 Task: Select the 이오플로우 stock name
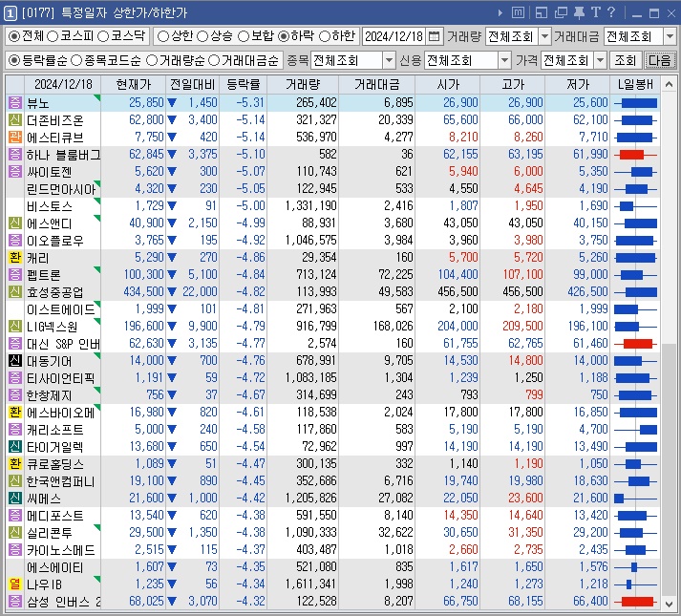point(54,241)
